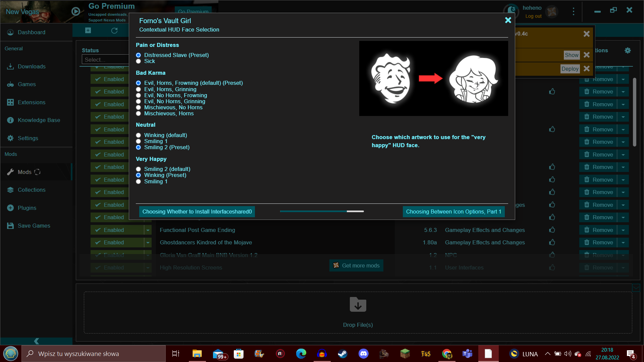Open Remove options arrow for Functional Post Game Ending

[623, 230]
